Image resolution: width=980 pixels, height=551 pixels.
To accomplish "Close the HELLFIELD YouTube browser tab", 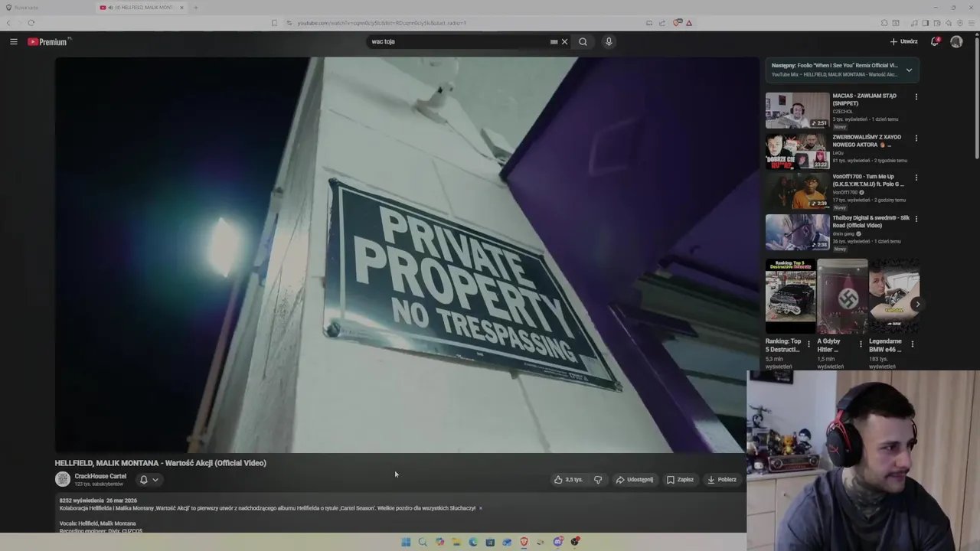I will [181, 8].
